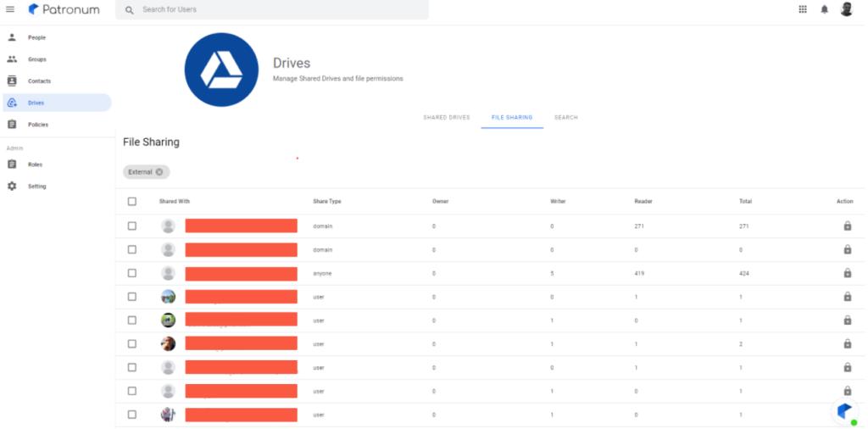Open the notifications bell

(x=824, y=9)
